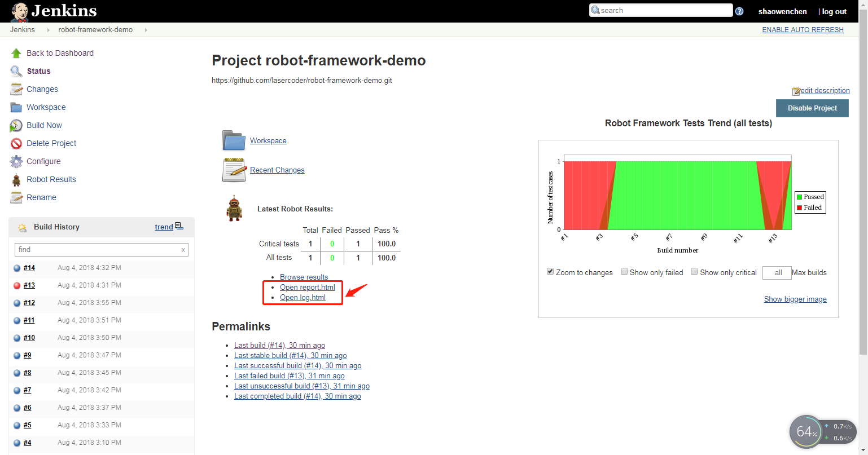Click the shaowenchen user link
The width and height of the screenshot is (868, 455).
click(x=782, y=11)
